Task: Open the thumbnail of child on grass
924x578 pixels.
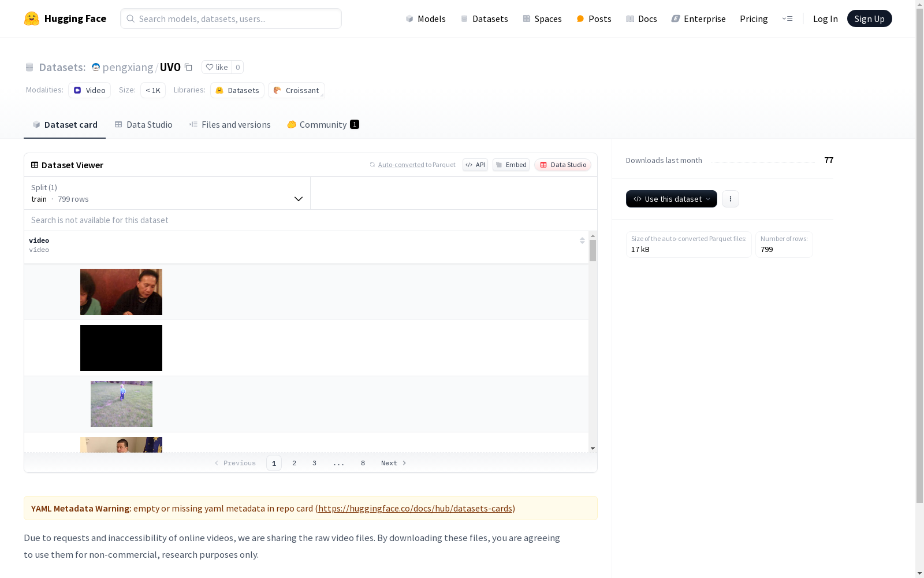Action: point(121,404)
